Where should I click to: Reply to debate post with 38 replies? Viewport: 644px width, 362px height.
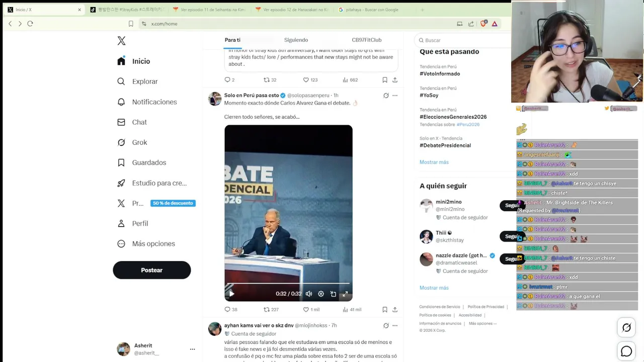231,310
